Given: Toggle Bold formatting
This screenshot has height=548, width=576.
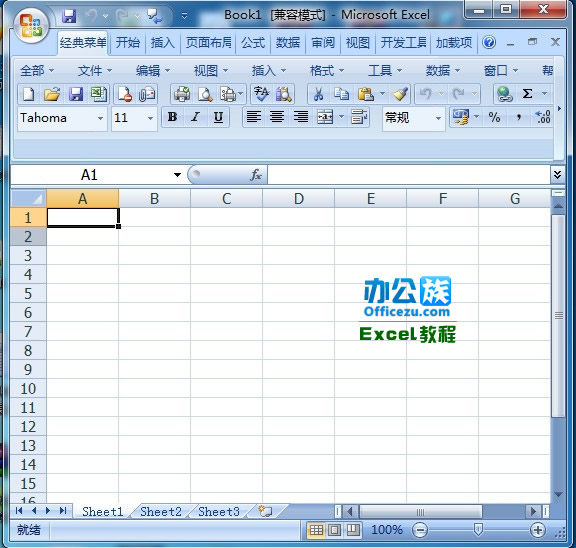Looking at the screenshot, I should click(x=172, y=117).
